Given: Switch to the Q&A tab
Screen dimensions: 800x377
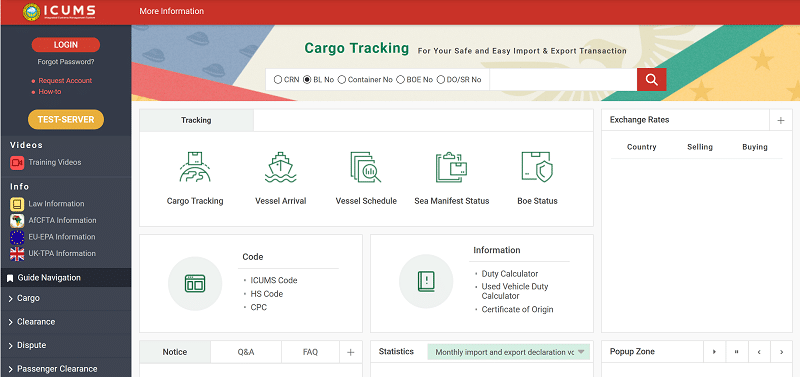Looking at the screenshot, I should point(246,352).
